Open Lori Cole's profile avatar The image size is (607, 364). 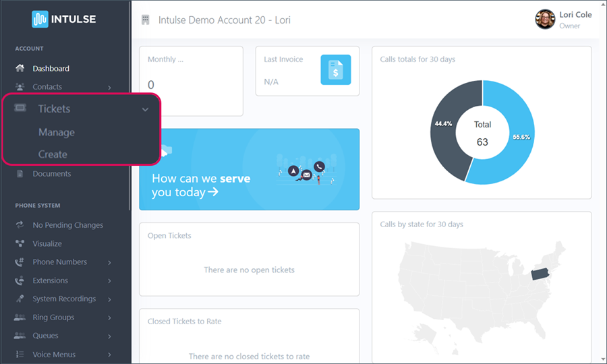click(545, 20)
